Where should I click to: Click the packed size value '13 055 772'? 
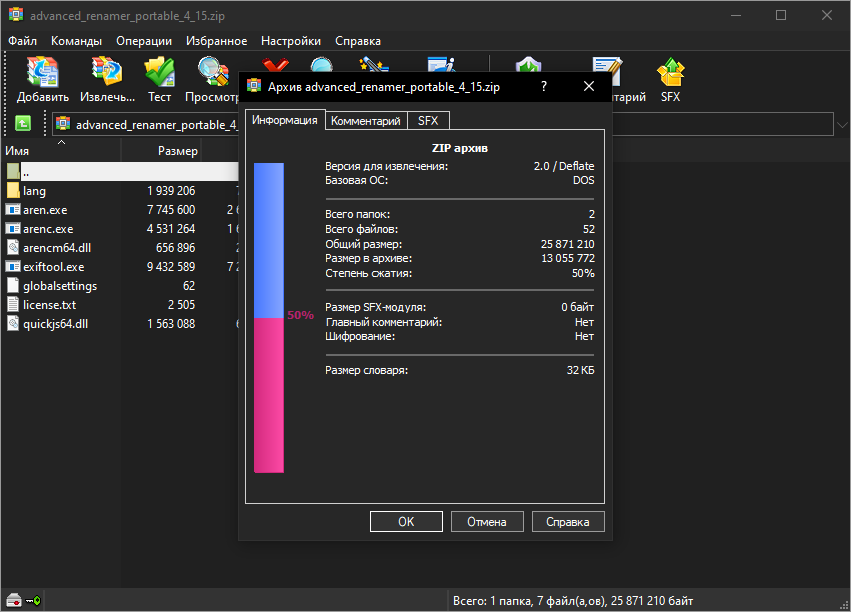point(568,258)
